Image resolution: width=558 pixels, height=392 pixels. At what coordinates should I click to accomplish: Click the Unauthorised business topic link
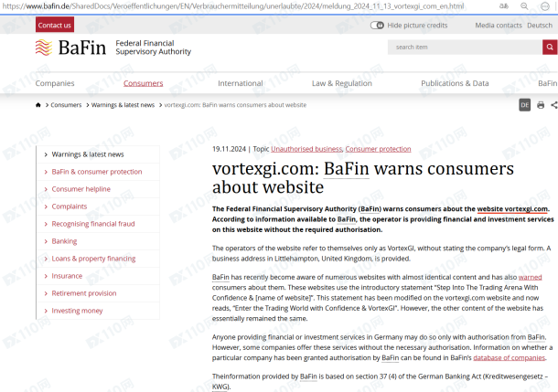click(x=306, y=149)
